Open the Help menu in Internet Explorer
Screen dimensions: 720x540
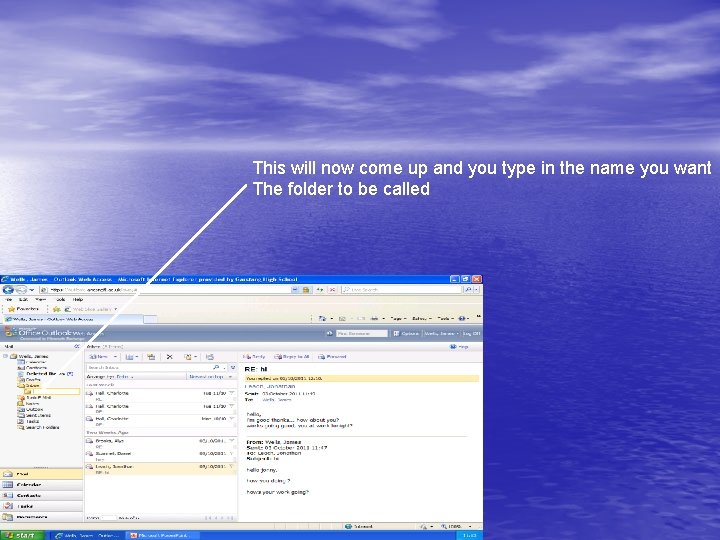point(78,299)
